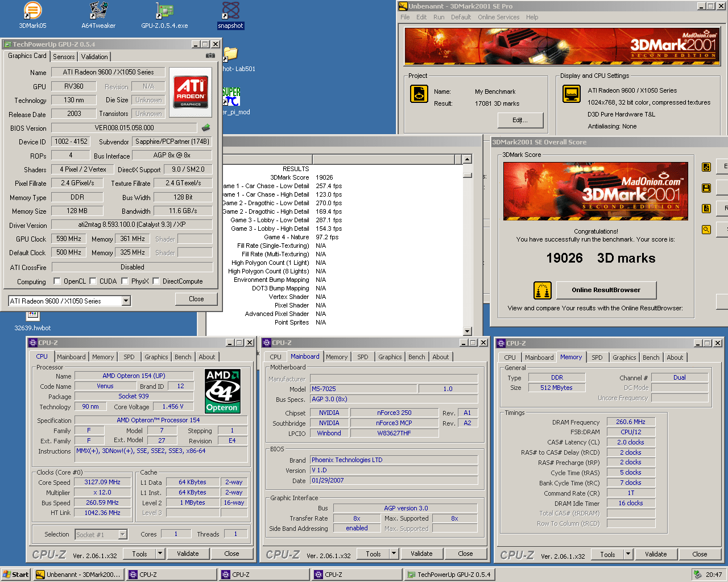Click Close in the Mainboard CPU-Z window
Screen dimensions: 728x582
tap(465, 554)
